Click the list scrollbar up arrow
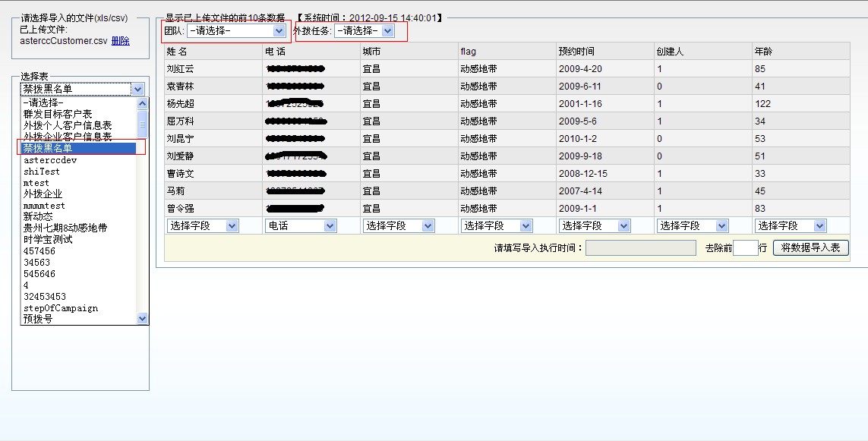This screenshot has height=441, width=868. tap(143, 102)
